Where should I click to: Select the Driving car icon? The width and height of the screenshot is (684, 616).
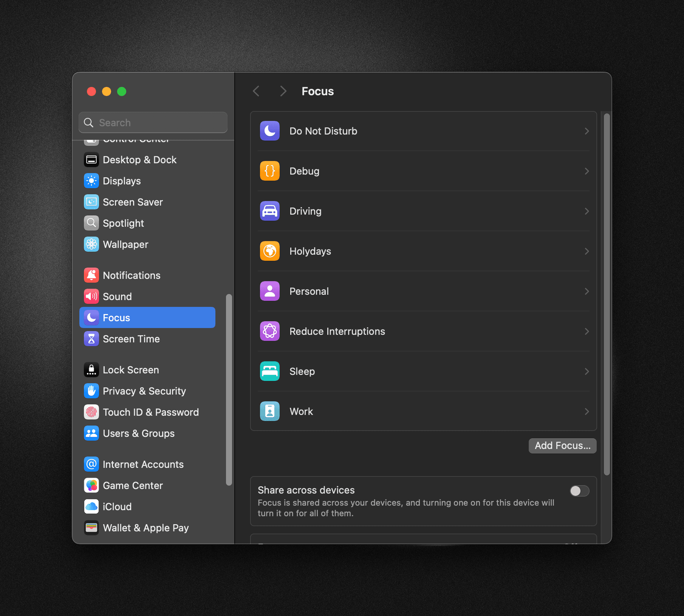point(269,211)
